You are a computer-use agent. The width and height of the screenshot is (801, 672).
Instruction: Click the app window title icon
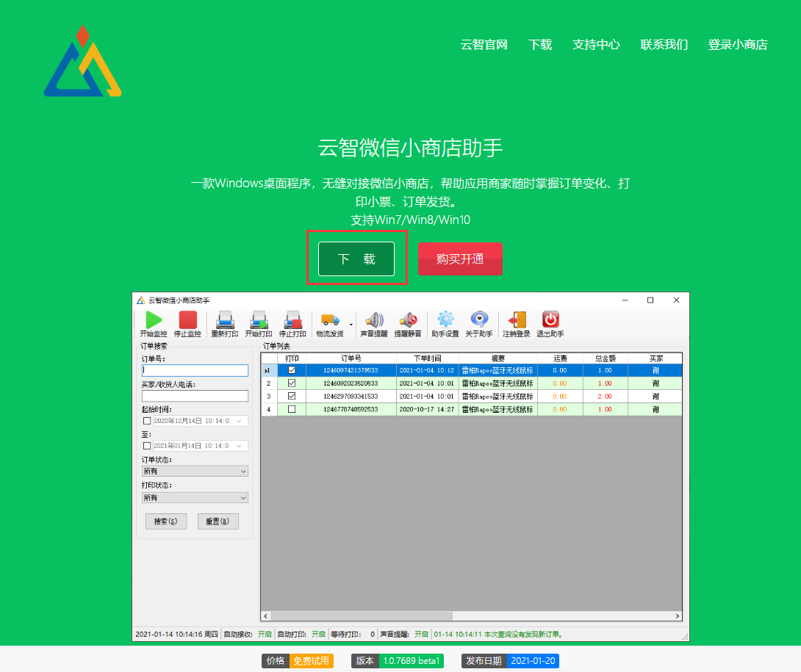pyautogui.click(x=141, y=300)
